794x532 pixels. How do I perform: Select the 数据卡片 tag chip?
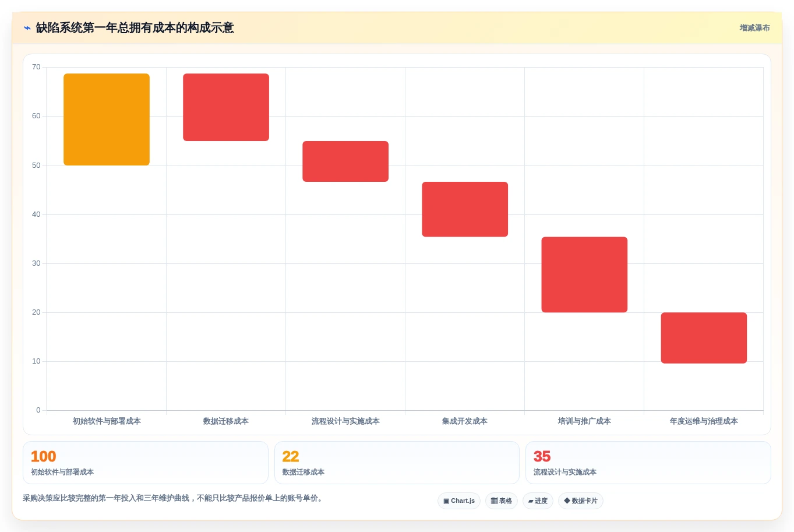(581, 501)
